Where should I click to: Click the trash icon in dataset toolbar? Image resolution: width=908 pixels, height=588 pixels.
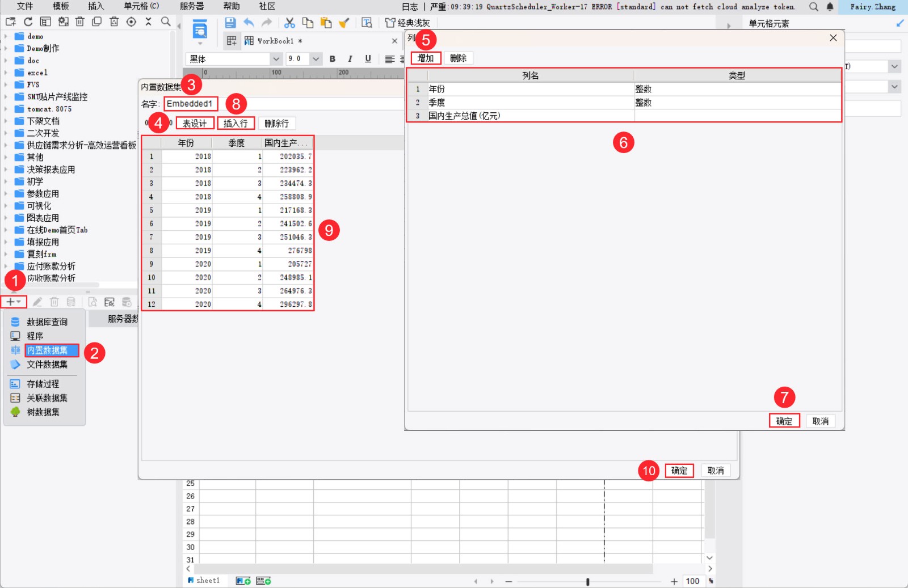point(54,302)
